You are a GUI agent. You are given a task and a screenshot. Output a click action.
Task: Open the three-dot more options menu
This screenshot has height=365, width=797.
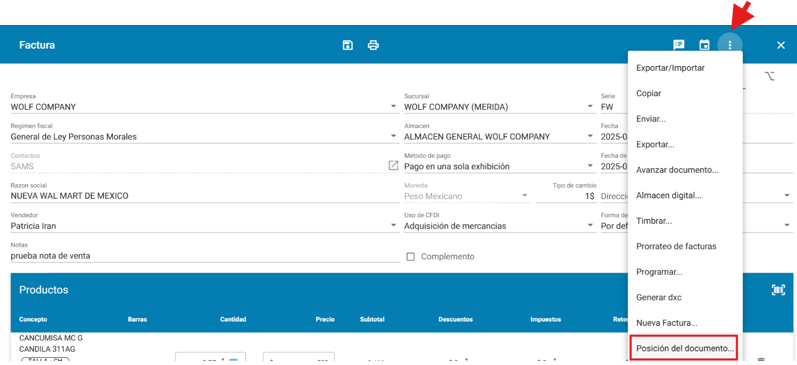coord(730,45)
